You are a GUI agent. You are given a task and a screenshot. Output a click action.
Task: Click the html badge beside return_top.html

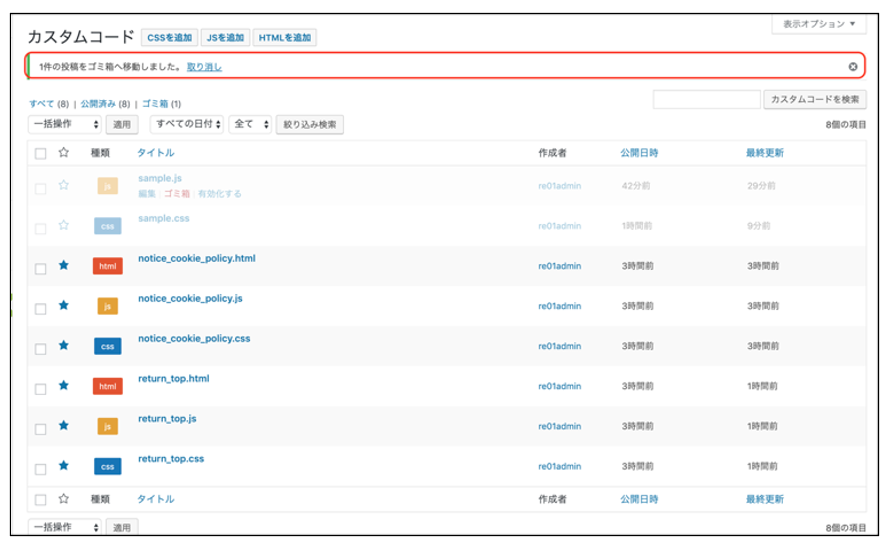(107, 386)
